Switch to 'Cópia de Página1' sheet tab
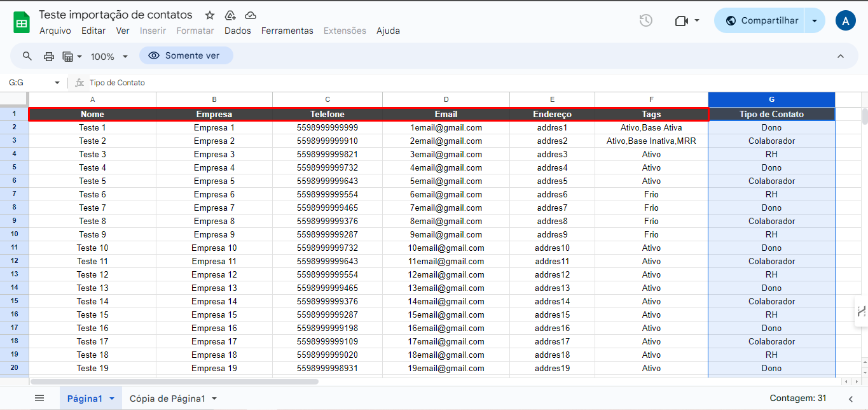868x410 pixels. click(167, 399)
